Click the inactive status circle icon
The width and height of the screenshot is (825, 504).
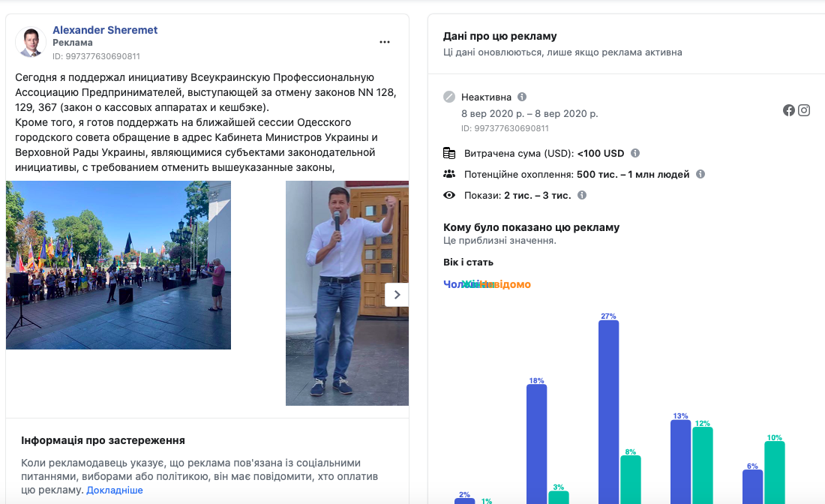pyautogui.click(x=449, y=97)
